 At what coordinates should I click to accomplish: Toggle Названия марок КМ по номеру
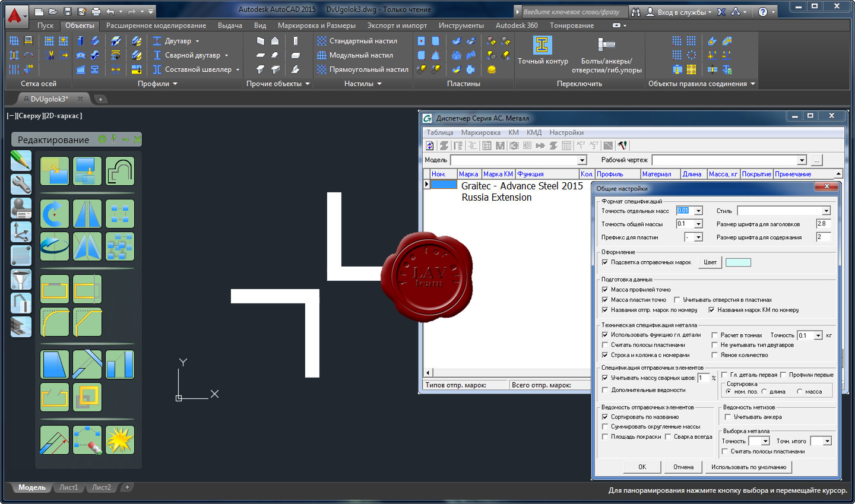tap(711, 310)
